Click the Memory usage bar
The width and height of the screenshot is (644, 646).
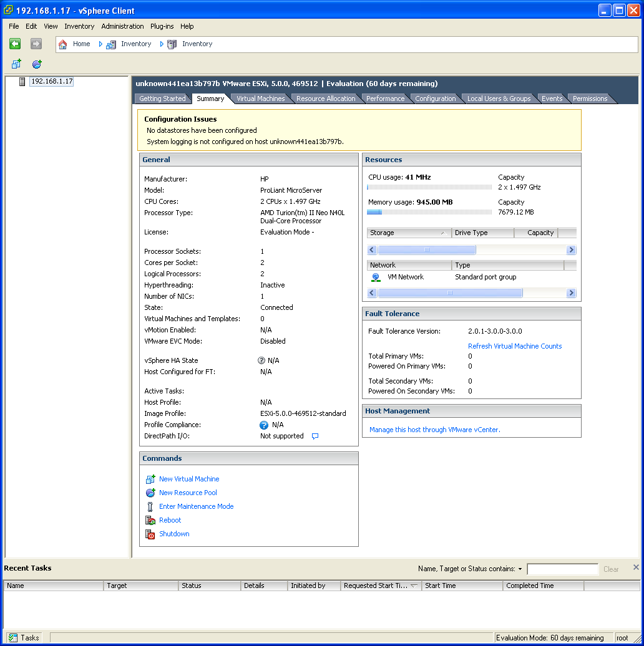[x=429, y=213]
